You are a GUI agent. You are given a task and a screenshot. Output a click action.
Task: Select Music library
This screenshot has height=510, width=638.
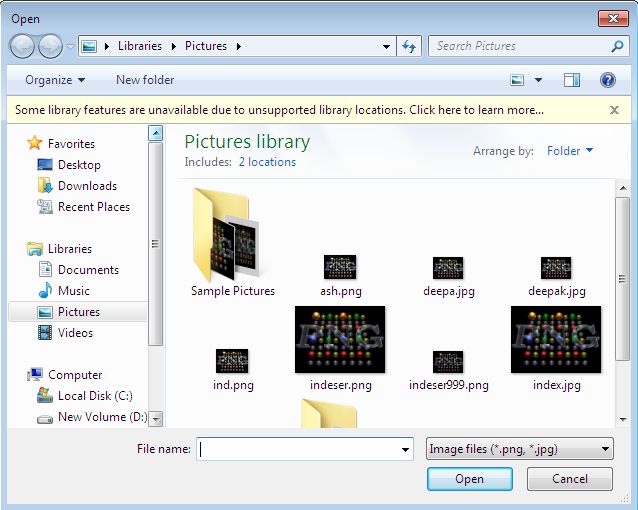click(x=64, y=291)
